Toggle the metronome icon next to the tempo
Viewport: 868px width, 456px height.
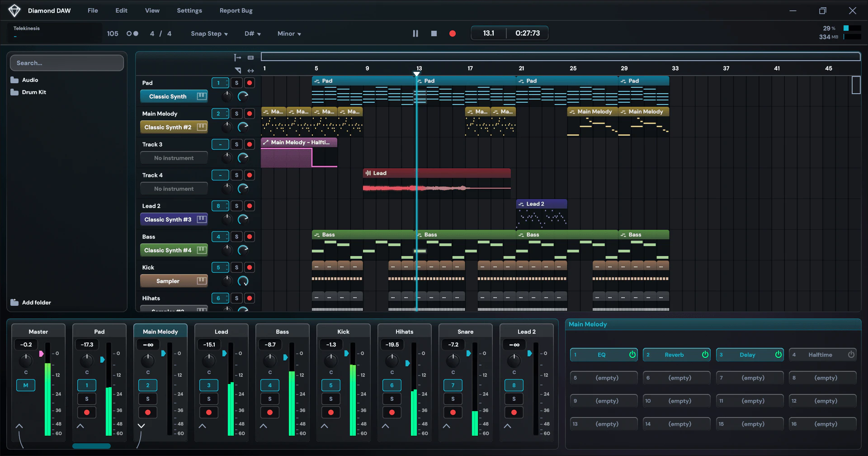(x=132, y=33)
